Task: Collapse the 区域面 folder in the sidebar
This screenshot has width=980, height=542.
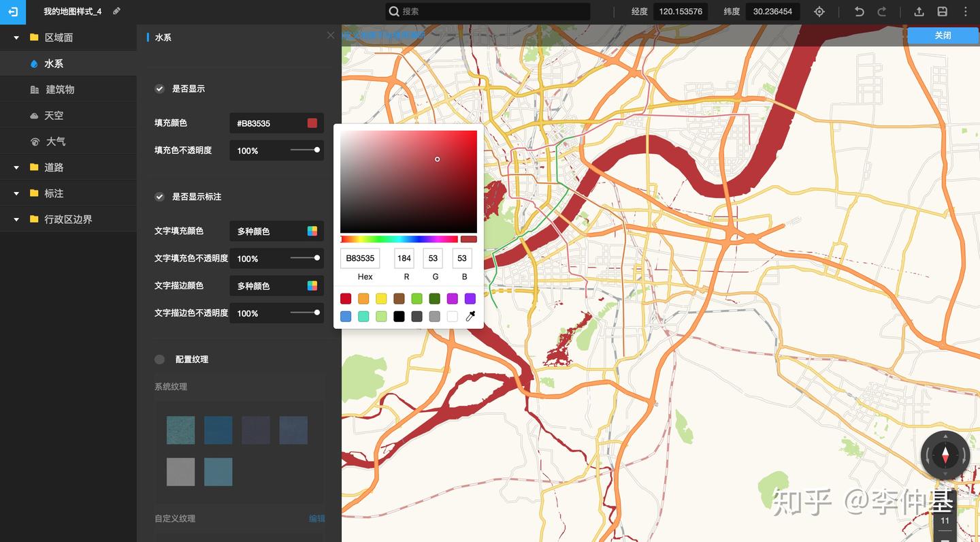Action: pyautogui.click(x=15, y=37)
